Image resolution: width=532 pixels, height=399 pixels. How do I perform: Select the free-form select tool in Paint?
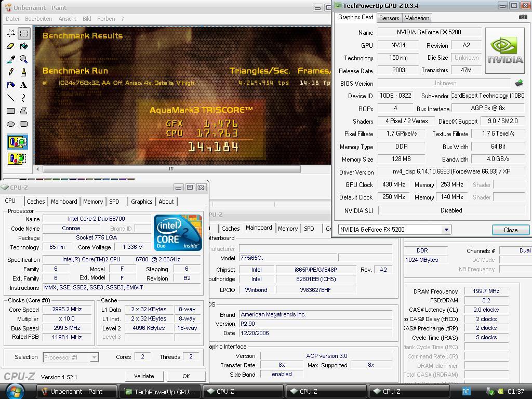[11, 33]
